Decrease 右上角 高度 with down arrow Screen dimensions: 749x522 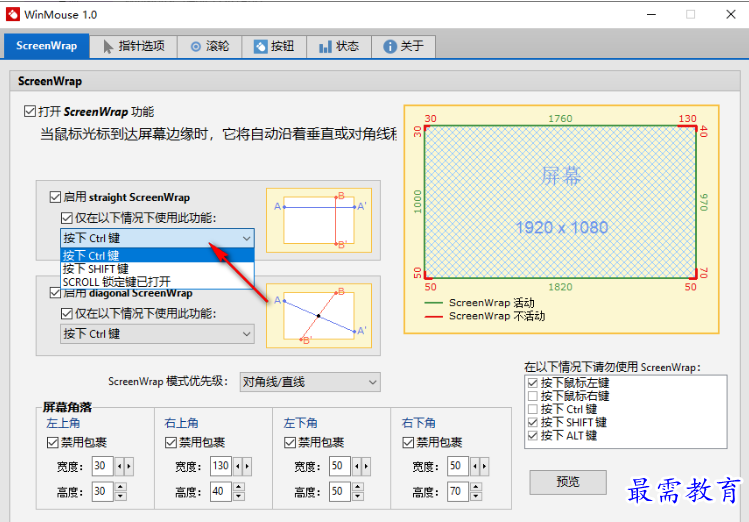click(239, 496)
